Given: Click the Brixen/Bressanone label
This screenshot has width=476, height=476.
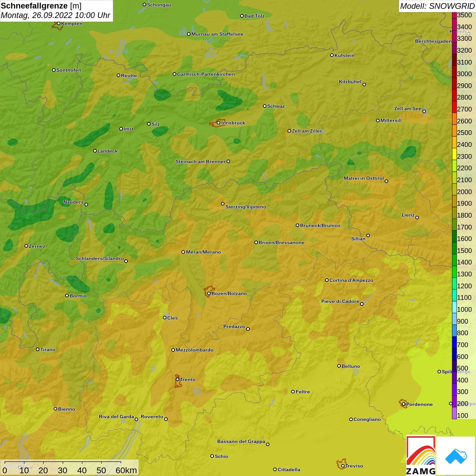Looking at the screenshot, I should (282, 242).
